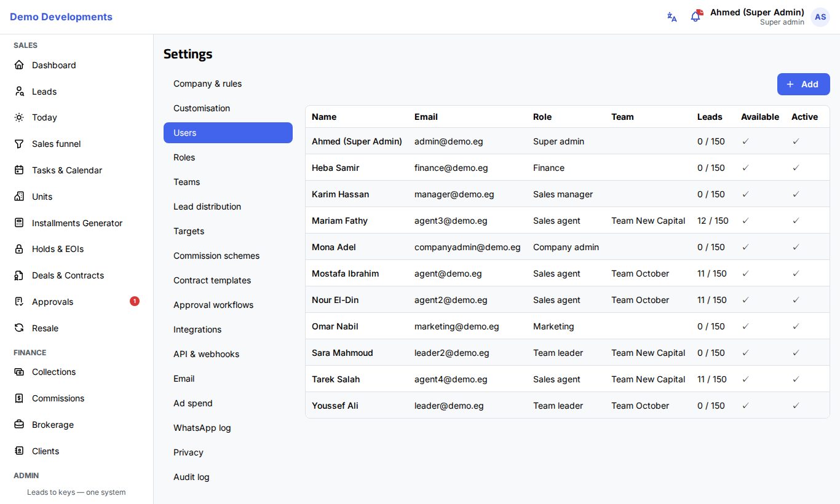
Task: Open the language translate icon
Action: point(672,17)
